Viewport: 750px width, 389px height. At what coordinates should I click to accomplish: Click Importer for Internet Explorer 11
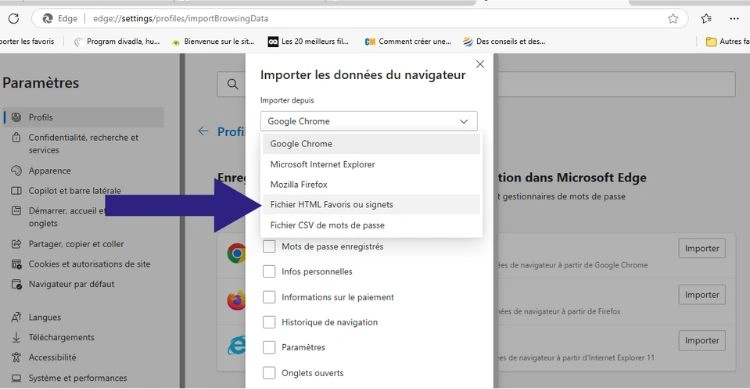pyautogui.click(x=702, y=340)
